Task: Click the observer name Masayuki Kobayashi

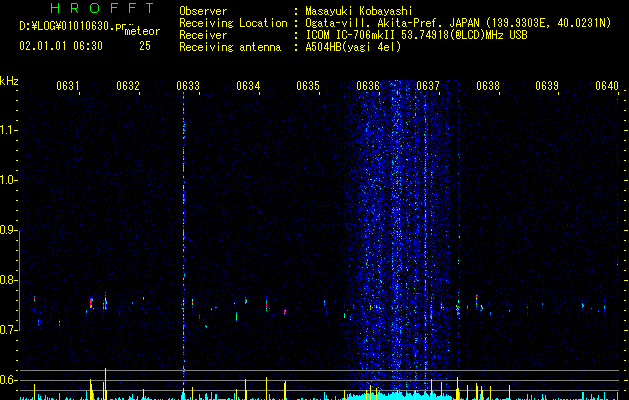Action: point(359,11)
